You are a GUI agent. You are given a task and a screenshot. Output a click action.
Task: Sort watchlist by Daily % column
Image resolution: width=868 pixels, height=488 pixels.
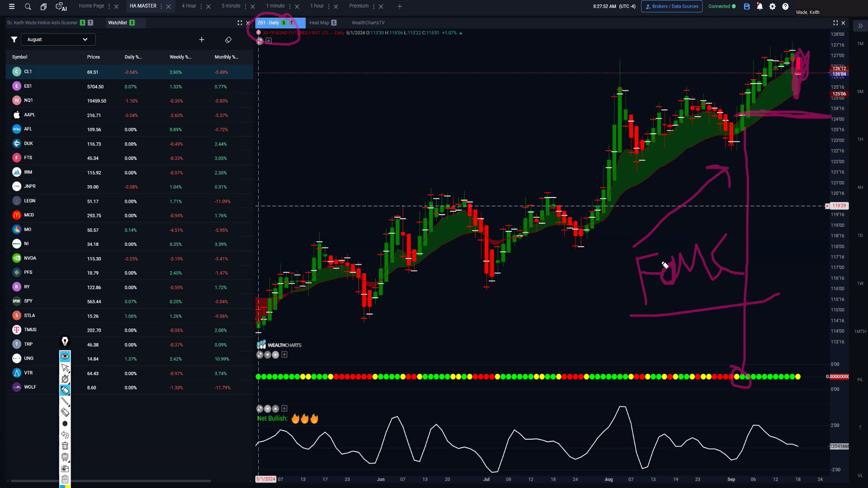(133, 57)
